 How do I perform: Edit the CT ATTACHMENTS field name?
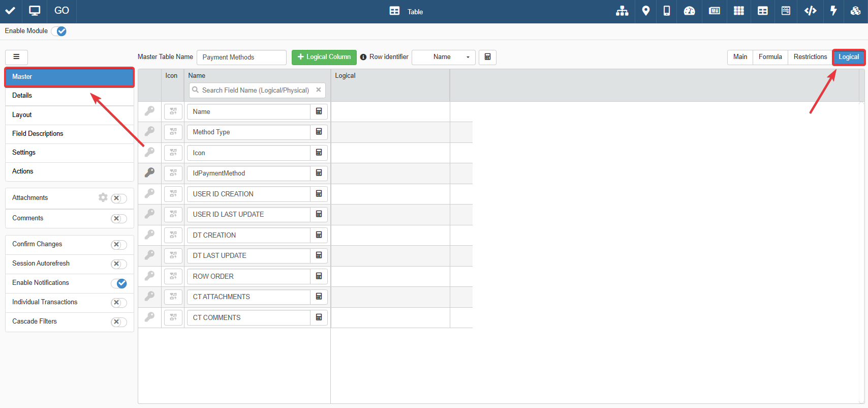(x=249, y=297)
